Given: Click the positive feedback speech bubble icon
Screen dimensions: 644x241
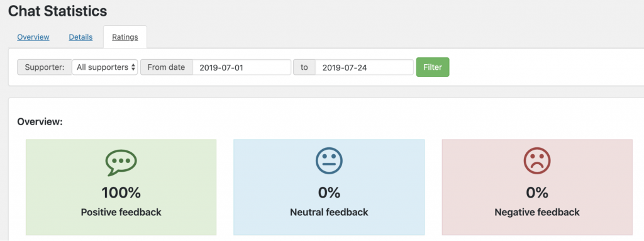Looking at the screenshot, I should [x=121, y=162].
